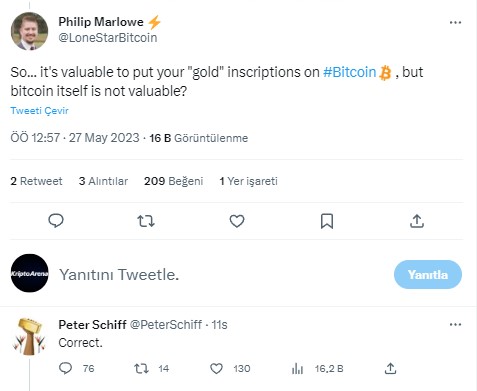
Task: Click "Tweeti Çevir" to translate tweet
Action: [39, 111]
